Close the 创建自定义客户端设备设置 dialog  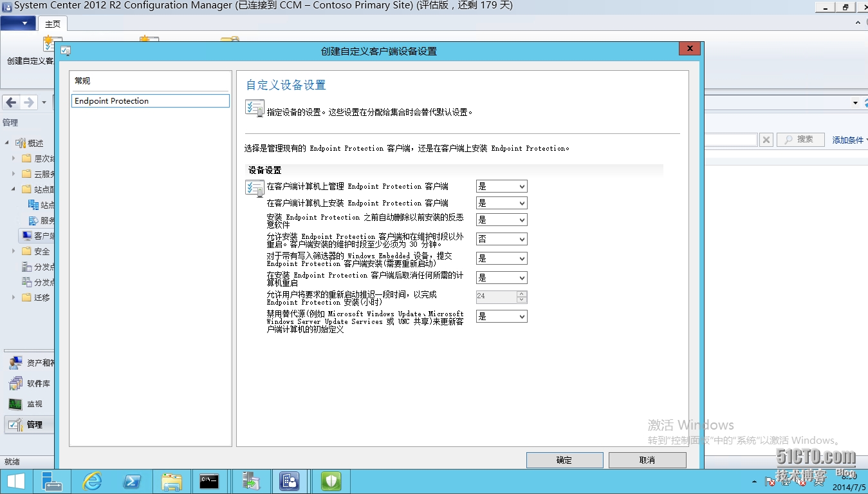689,49
